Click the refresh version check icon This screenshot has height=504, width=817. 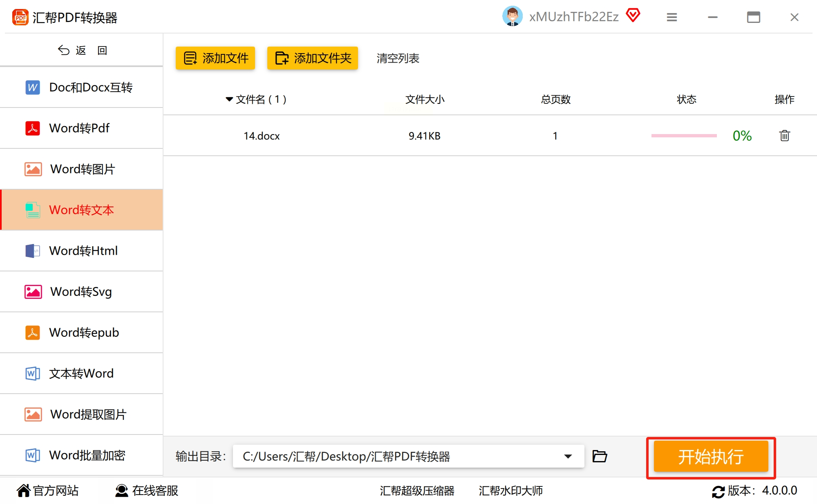[718, 491]
